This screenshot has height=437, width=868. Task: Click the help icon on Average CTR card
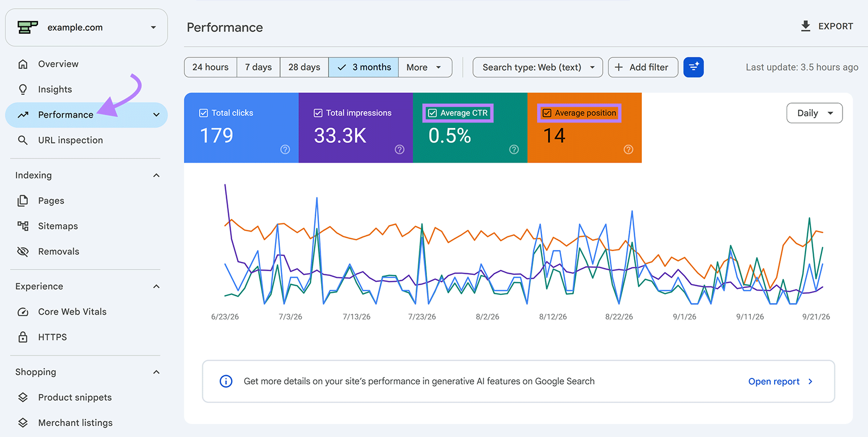514,150
